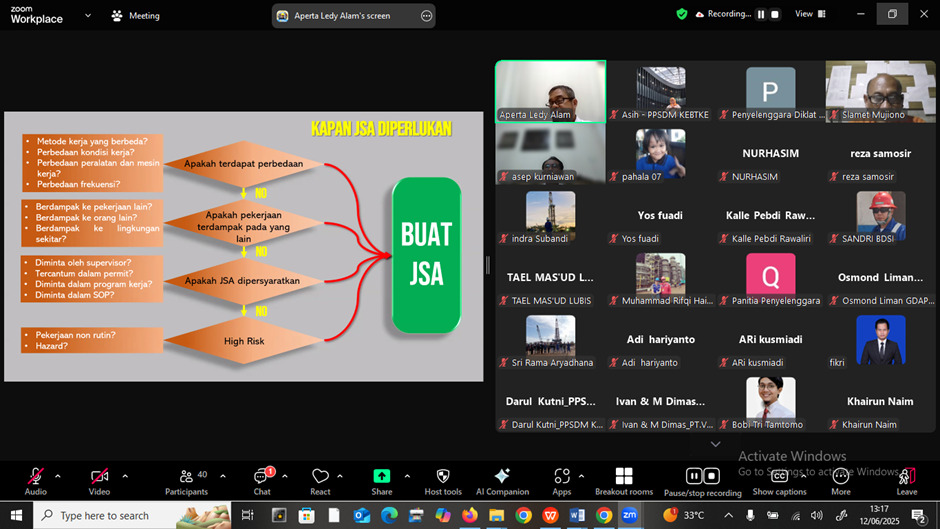Open shared screen options ellipsis

click(426, 16)
